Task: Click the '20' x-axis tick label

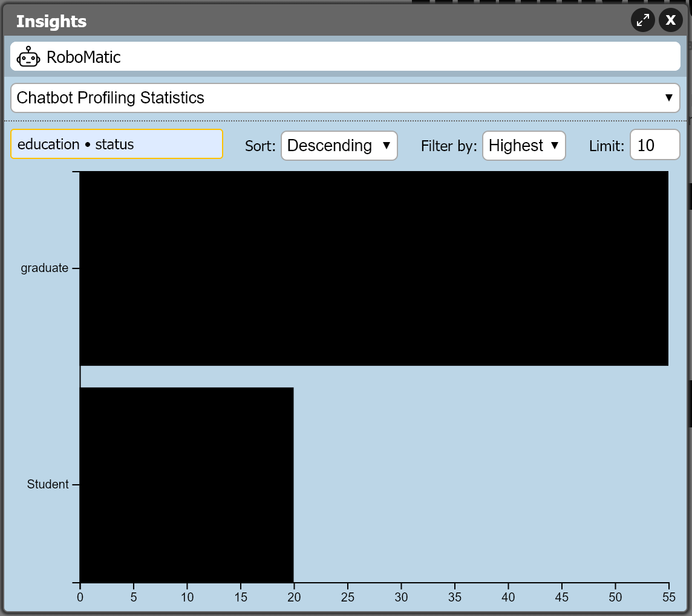Action: (x=294, y=597)
